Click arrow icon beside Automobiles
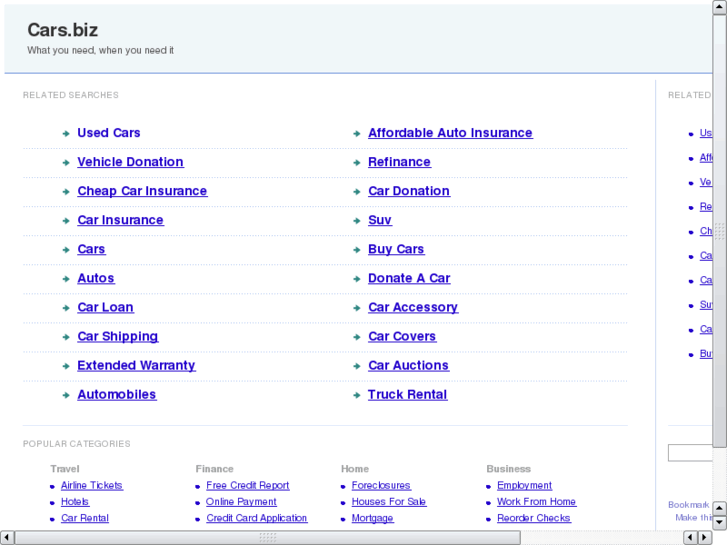 click(x=66, y=396)
